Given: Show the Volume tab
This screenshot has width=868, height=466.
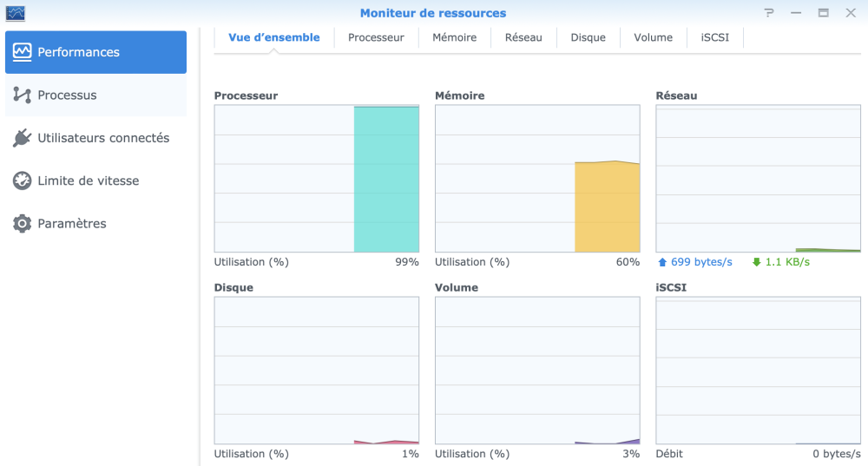Looking at the screenshot, I should 653,37.
